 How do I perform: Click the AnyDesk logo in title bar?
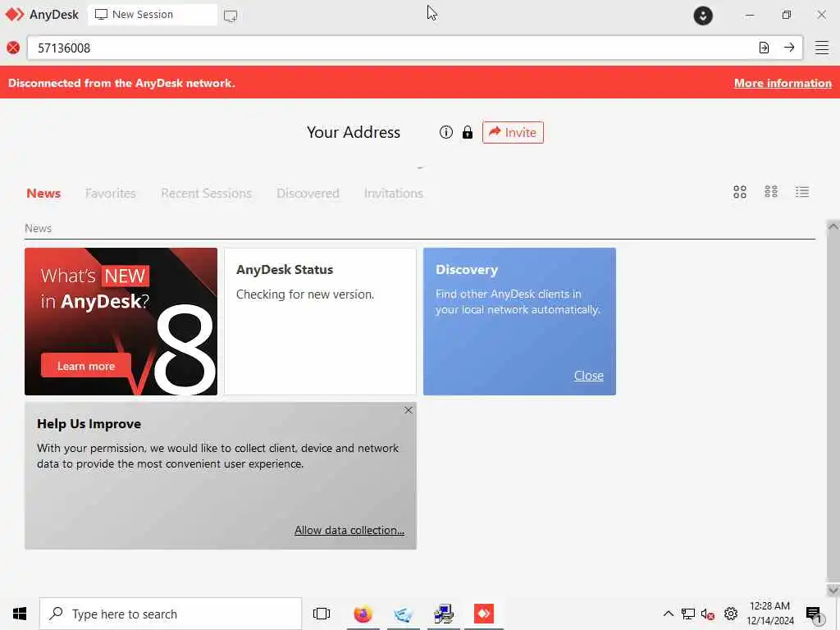(15, 15)
